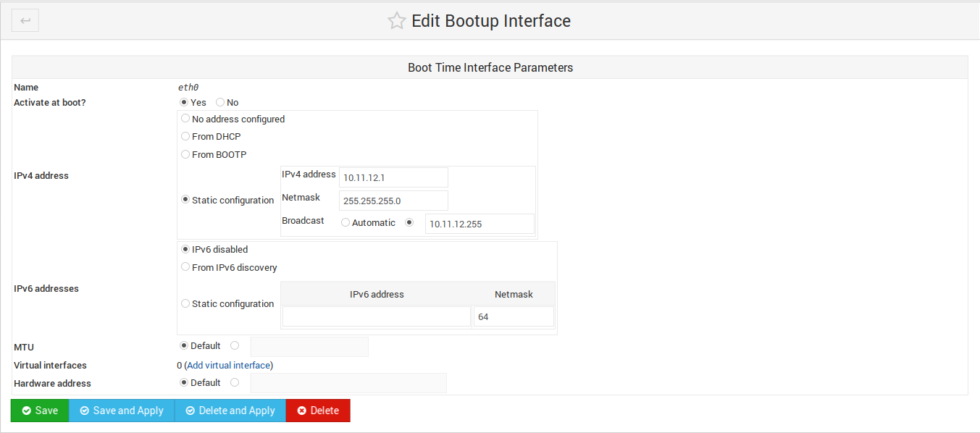Select No address configured option
Viewport: 980px width, 433px height.
click(185, 119)
